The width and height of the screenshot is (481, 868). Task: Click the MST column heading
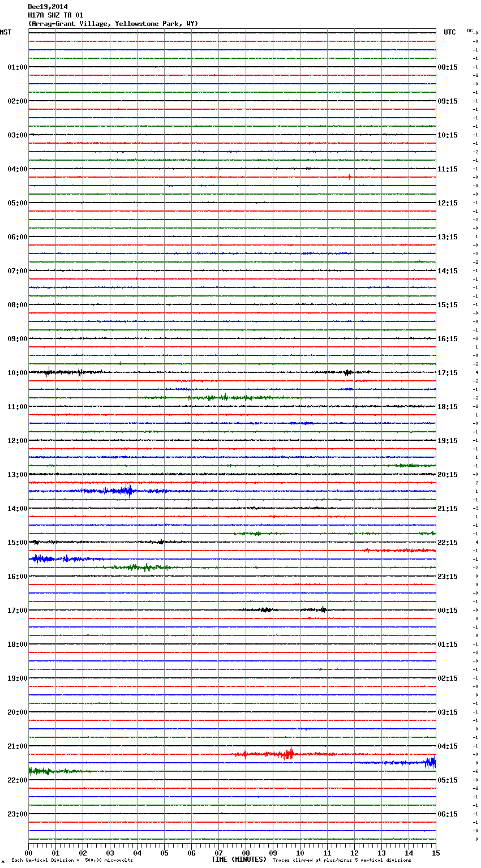(x=6, y=32)
